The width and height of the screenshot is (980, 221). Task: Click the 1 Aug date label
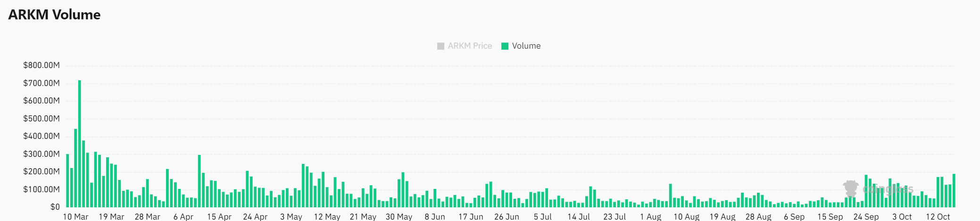(x=650, y=217)
